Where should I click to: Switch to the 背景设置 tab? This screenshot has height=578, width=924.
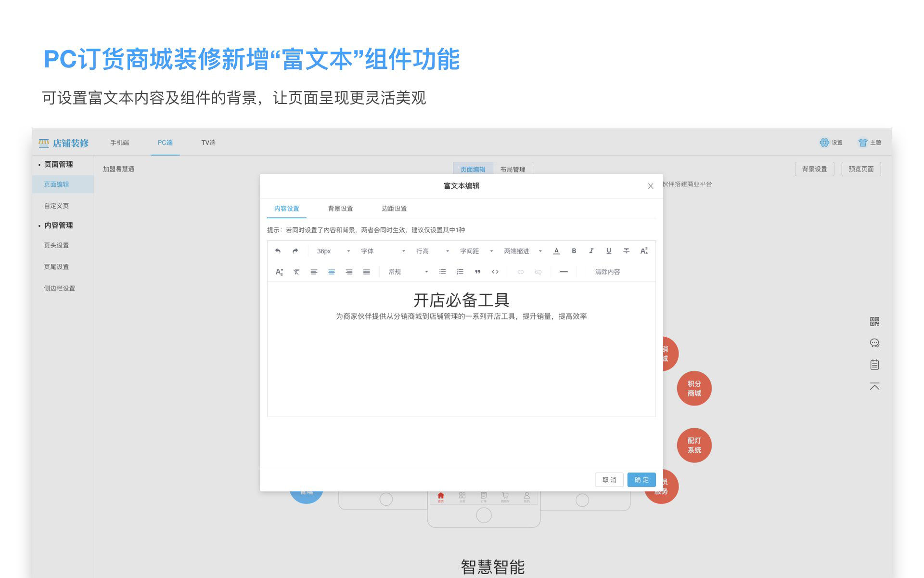(340, 209)
